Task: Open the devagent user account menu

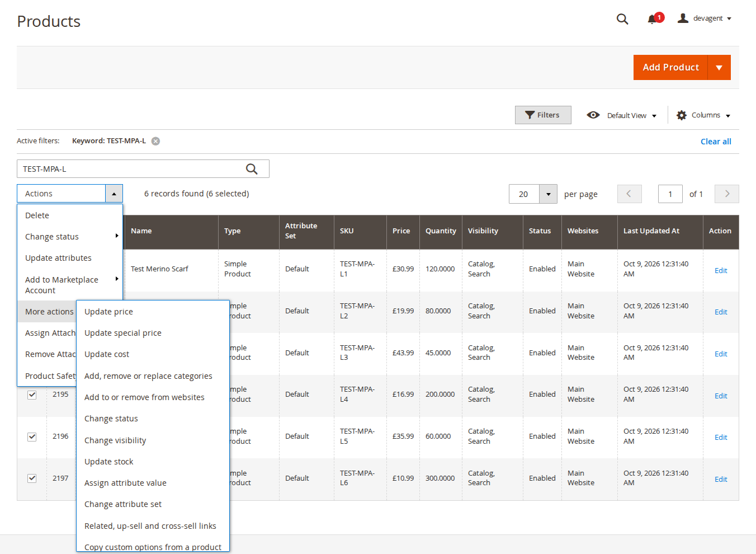Action: [705, 18]
